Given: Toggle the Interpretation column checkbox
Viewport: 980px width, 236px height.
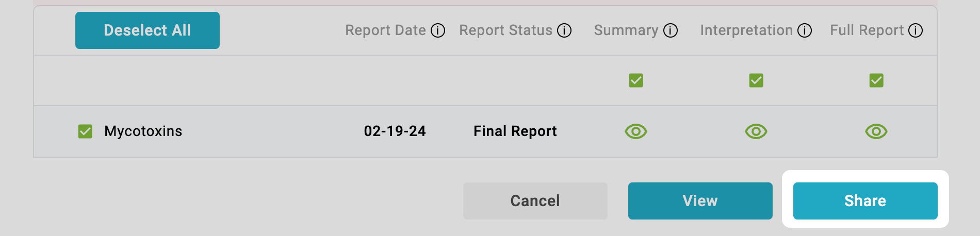Looking at the screenshot, I should tap(756, 80).
